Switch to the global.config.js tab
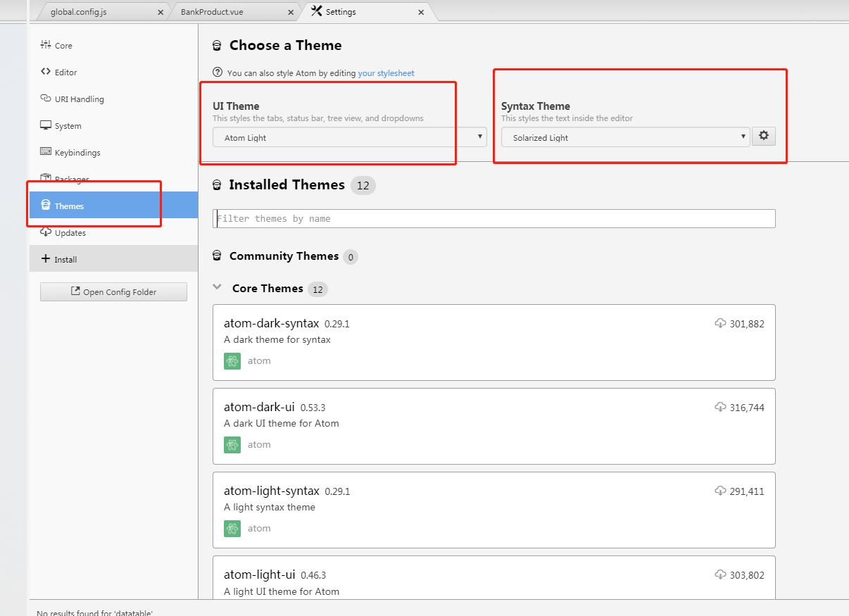Image resolution: width=849 pixels, height=616 pixels. [x=79, y=12]
